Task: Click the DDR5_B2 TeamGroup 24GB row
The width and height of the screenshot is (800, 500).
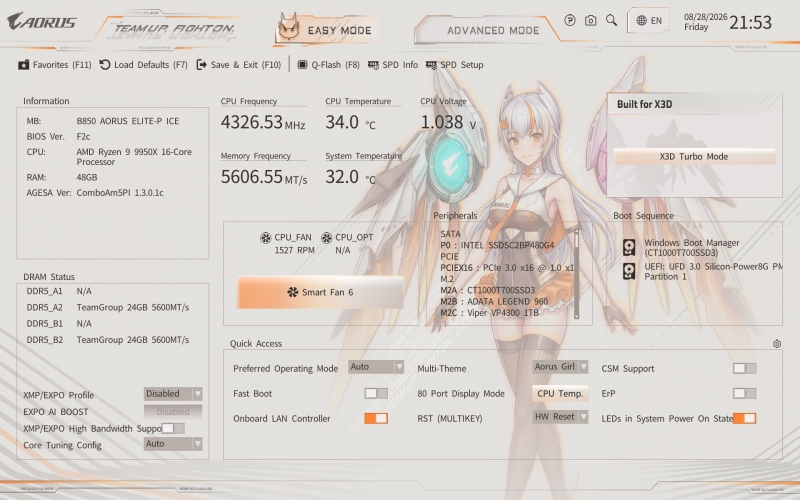Action: click(108, 340)
